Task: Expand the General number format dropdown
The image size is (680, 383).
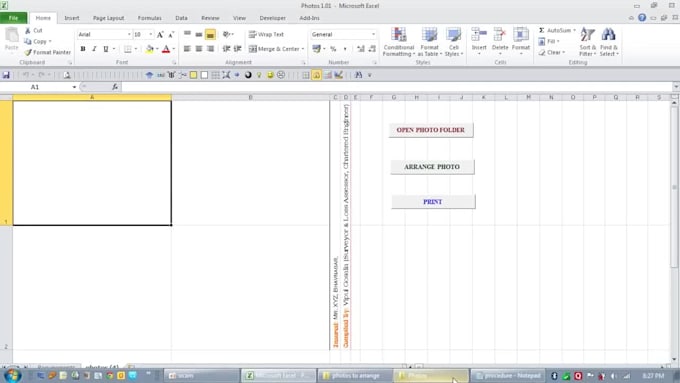Action: 373,34
